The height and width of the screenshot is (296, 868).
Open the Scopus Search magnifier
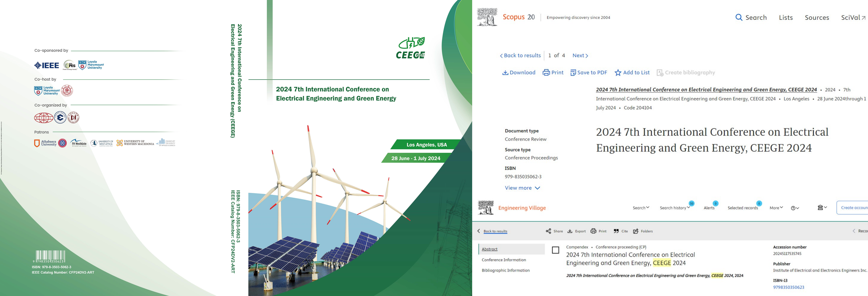tap(739, 18)
